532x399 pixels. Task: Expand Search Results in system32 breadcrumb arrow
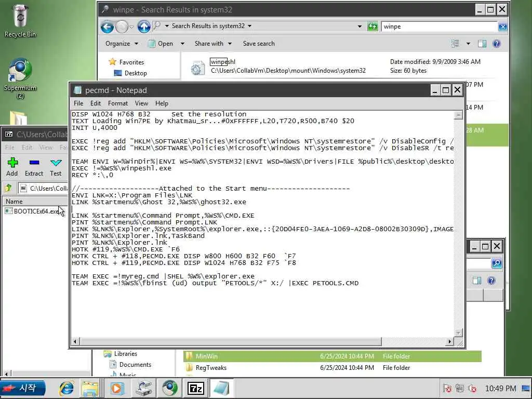250,26
